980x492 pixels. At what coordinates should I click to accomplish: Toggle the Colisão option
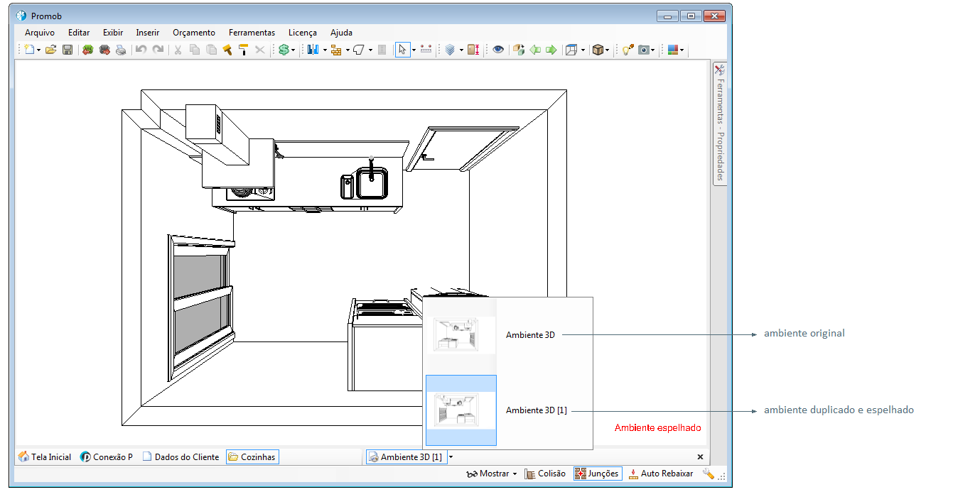pos(545,474)
